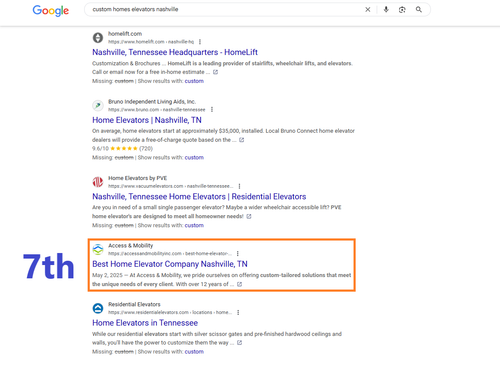Click snippet link icon in Bruno description
The height and width of the screenshot is (369, 500).
[x=242, y=140]
